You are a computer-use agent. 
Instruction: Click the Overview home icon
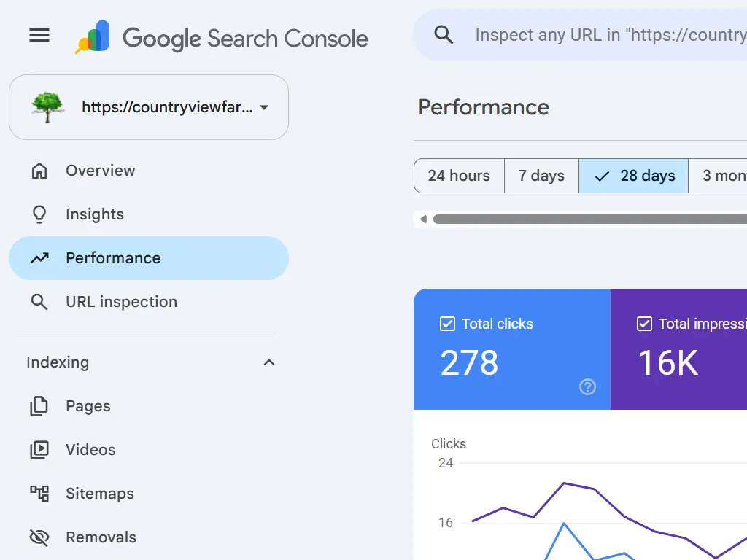click(x=39, y=171)
